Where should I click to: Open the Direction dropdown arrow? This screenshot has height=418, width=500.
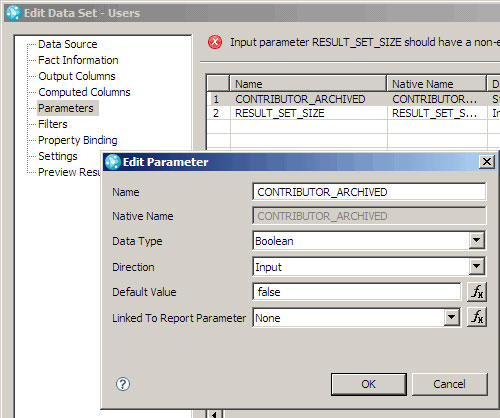click(x=477, y=266)
